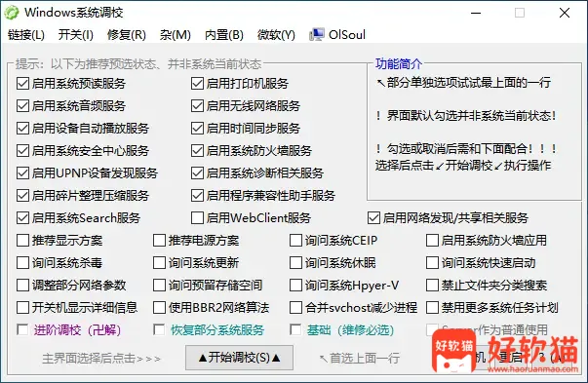Enable 开关机显示详细信息
This screenshot has height=383, width=588.
click(22, 308)
